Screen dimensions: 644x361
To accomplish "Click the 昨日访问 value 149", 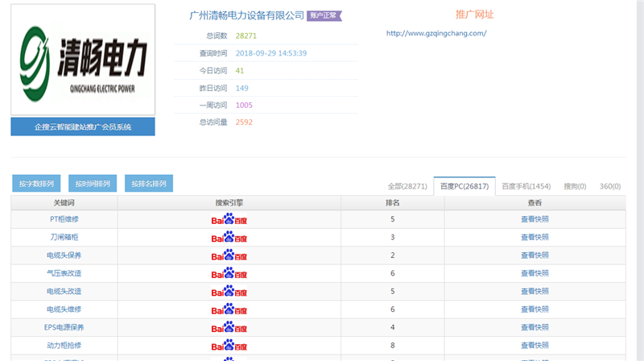I will point(242,88).
